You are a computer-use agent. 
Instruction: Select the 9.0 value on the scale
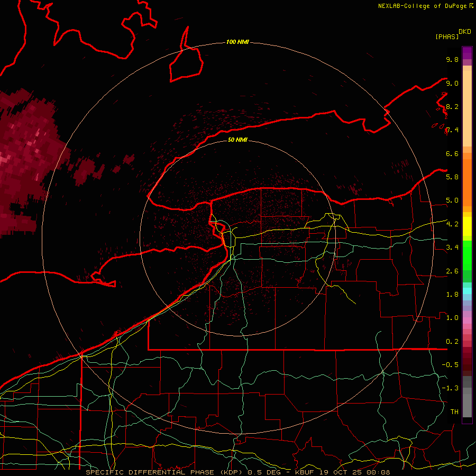[452, 83]
